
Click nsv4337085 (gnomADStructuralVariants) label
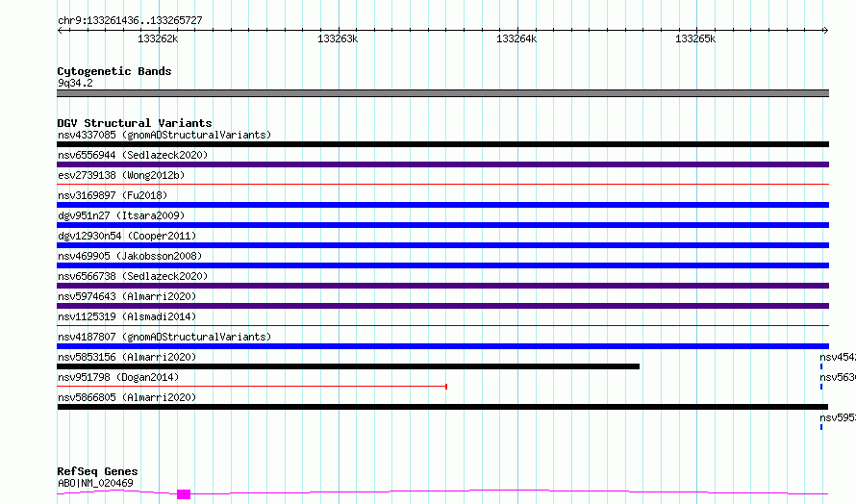164,135
